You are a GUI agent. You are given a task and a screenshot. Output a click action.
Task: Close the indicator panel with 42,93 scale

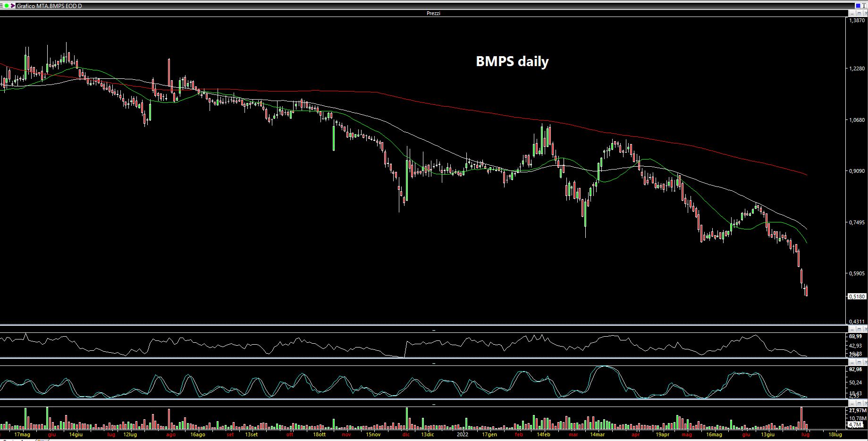865,329
